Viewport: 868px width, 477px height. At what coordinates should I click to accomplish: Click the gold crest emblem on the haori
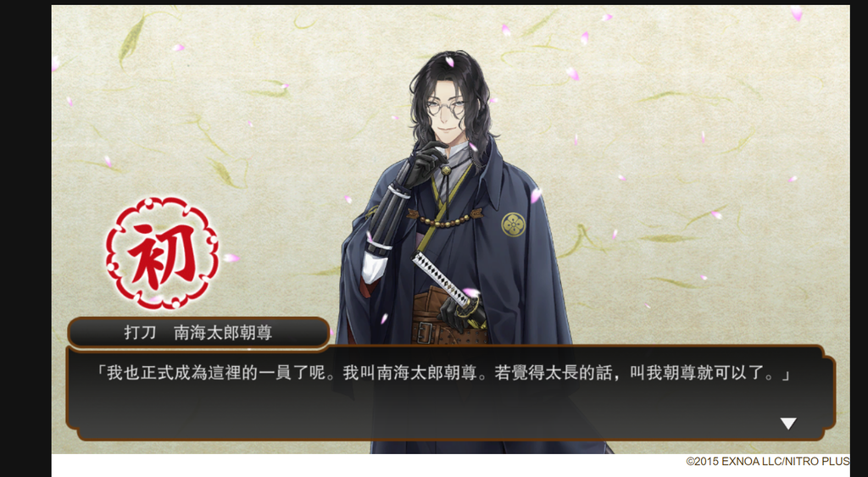(514, 225)
